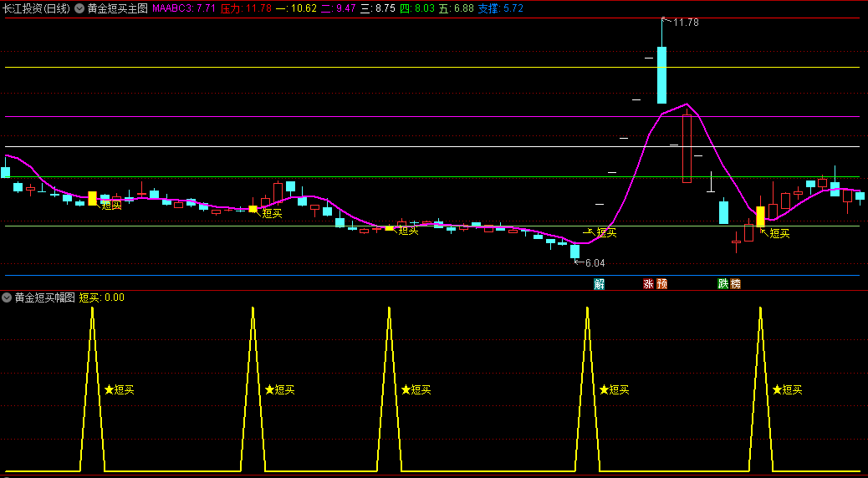Click the orange 预 marker icon
Image resolution: width=868 pixels, height=478 pixels.
point(661,284)
